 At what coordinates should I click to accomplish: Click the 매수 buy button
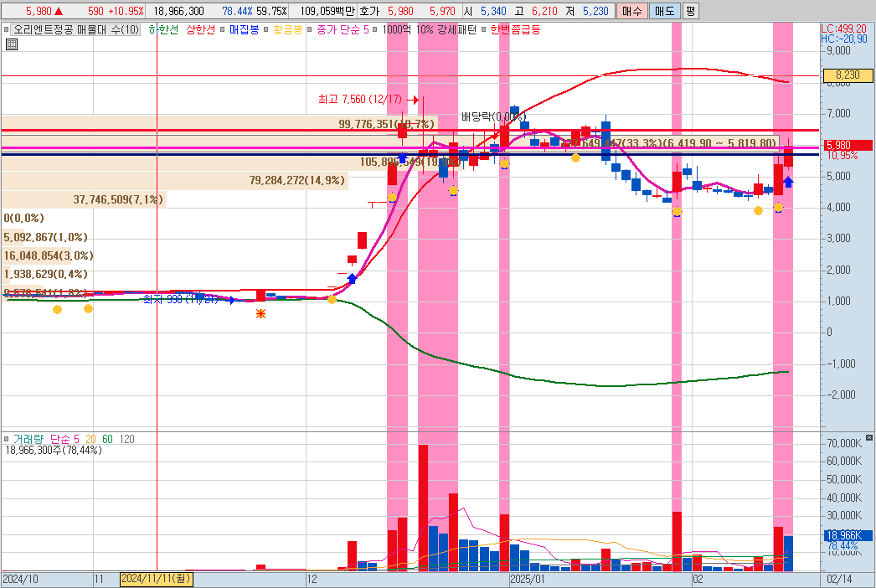[x=632, y=11]
